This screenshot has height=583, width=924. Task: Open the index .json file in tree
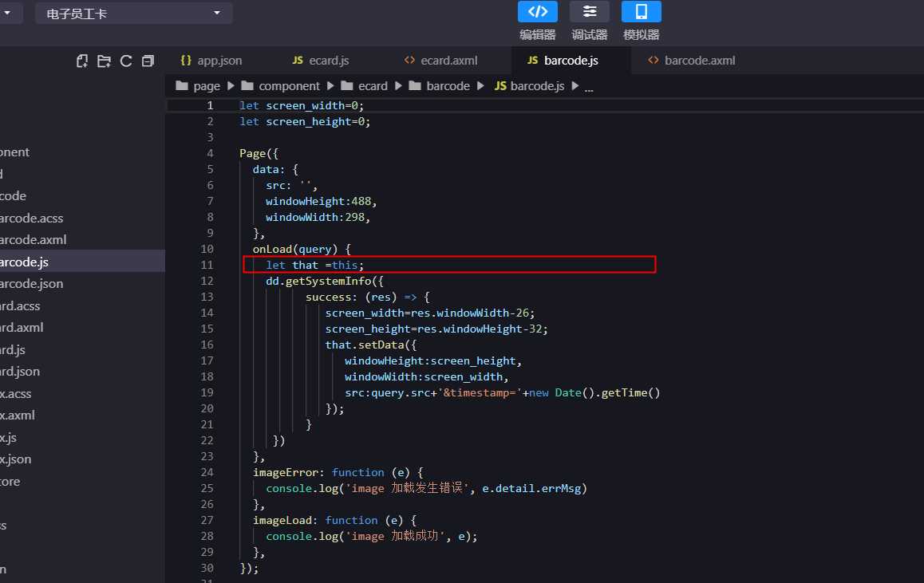click(x=16, y=459)
